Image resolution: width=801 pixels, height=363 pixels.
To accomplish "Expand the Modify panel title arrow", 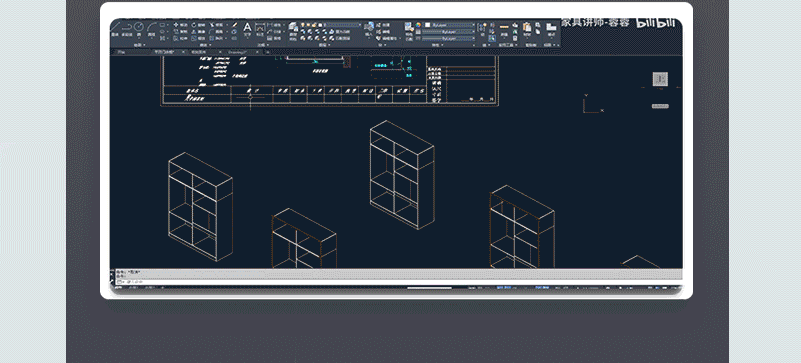I will coord(210,45).
